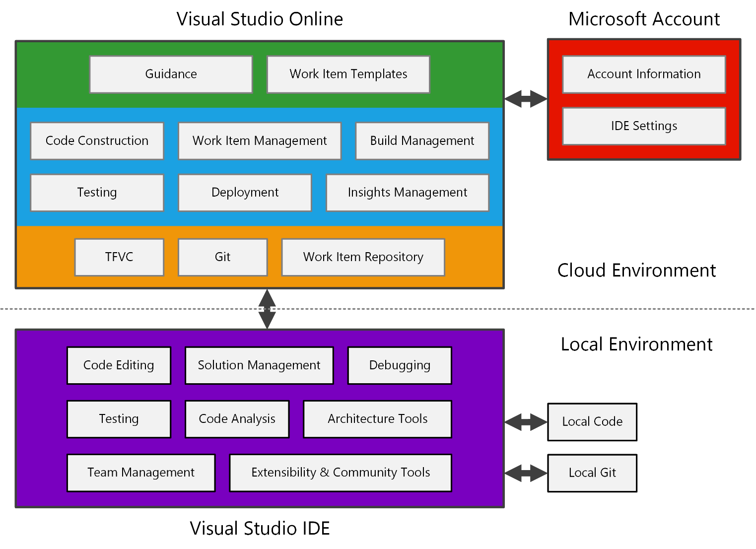Image resolution: width=756 pixels, height=549 pixels.
Task: Select the Code Editing box
Action: click(x=119, y=365)
